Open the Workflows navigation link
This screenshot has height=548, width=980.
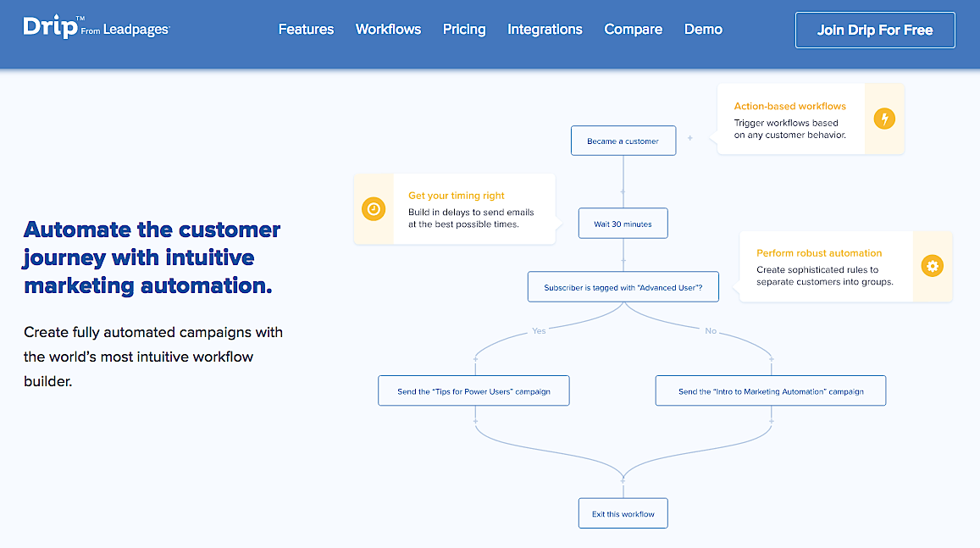[388, 30]
